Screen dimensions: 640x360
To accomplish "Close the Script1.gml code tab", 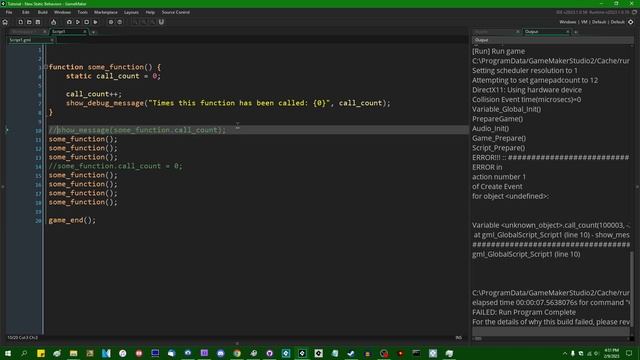I will click(52, 40).
